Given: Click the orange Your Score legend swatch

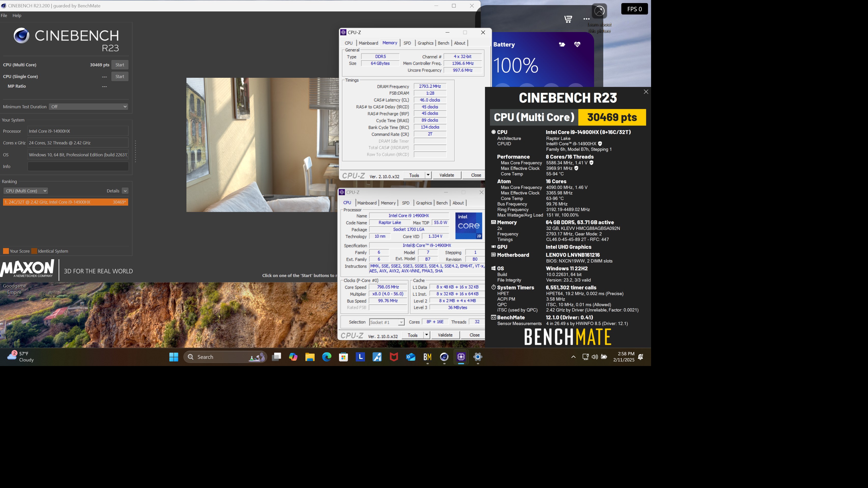Looking at the screenshot, I should pos(6,251).
